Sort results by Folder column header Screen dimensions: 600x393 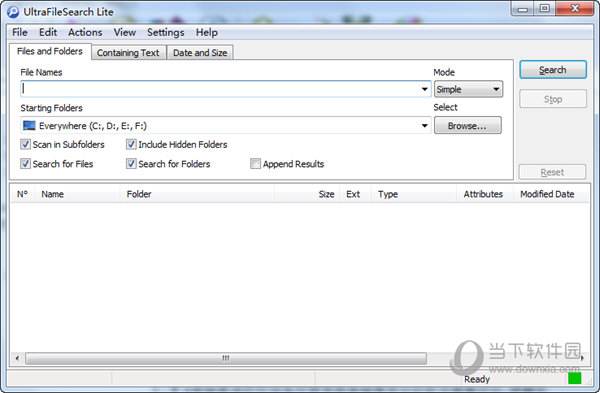pyautogui.click(x=197, y=194)
